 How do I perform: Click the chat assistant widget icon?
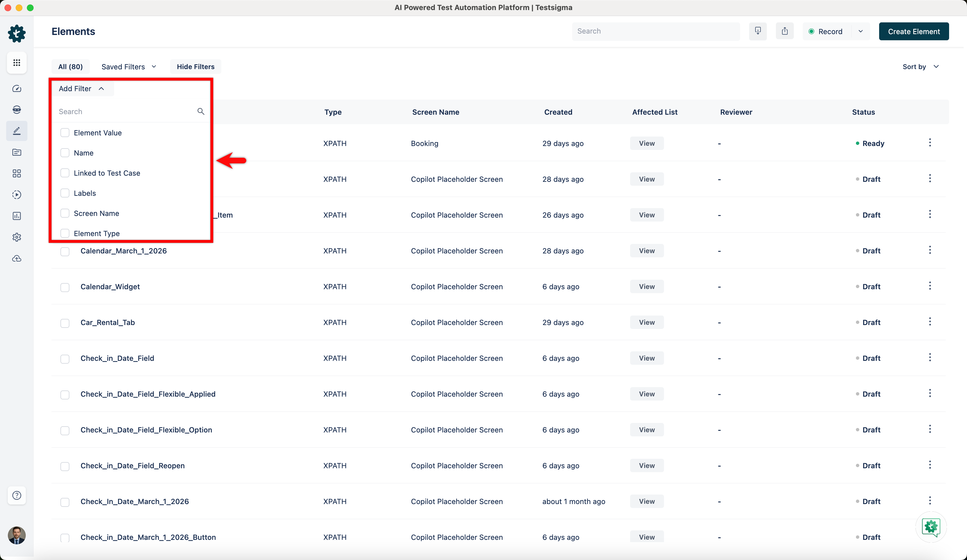click(x=931, y=527)
